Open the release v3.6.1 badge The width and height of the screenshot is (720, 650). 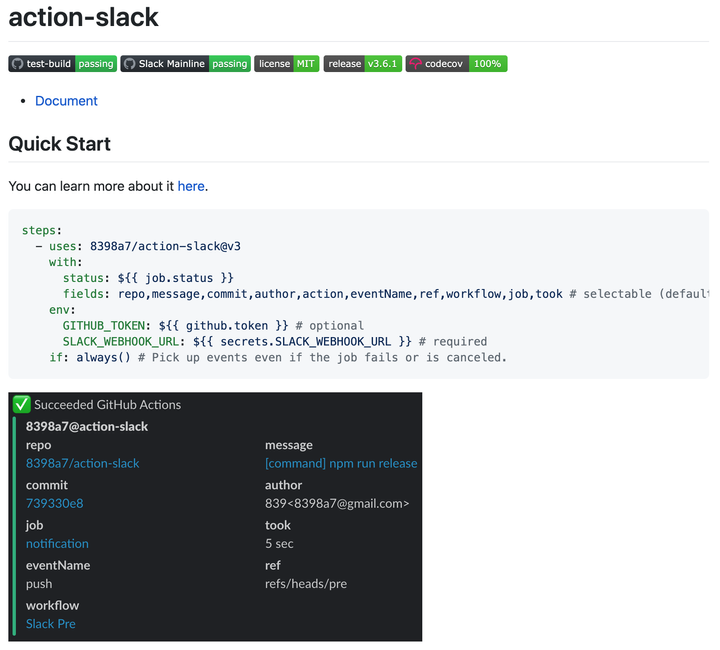[x=363, y=64]
